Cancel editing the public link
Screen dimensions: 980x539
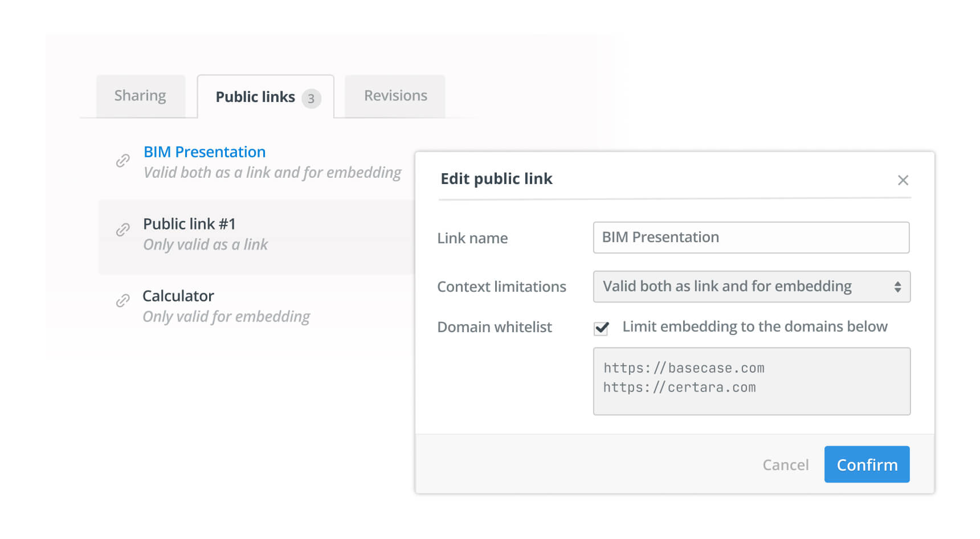(x=786, y=464)
